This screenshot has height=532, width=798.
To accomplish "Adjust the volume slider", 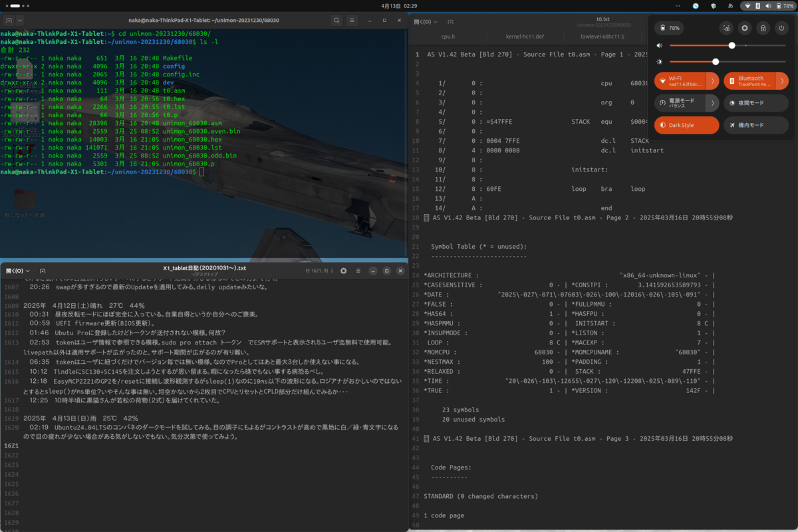I will coord(729,45).
